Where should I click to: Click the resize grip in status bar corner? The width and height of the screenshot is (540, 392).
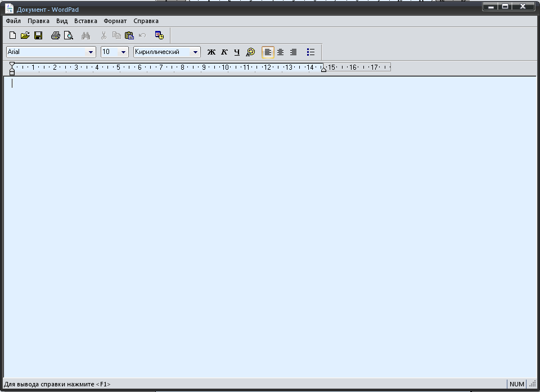(x=533, y=385)
